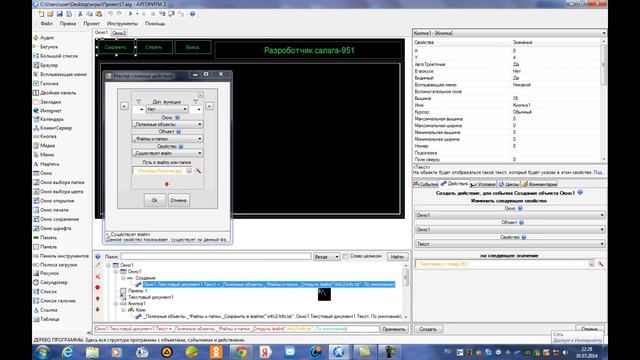The width and height of the screenshot is (640, 360).
Task: Select the Рисунок component in the palette
Action: point(46,273)
